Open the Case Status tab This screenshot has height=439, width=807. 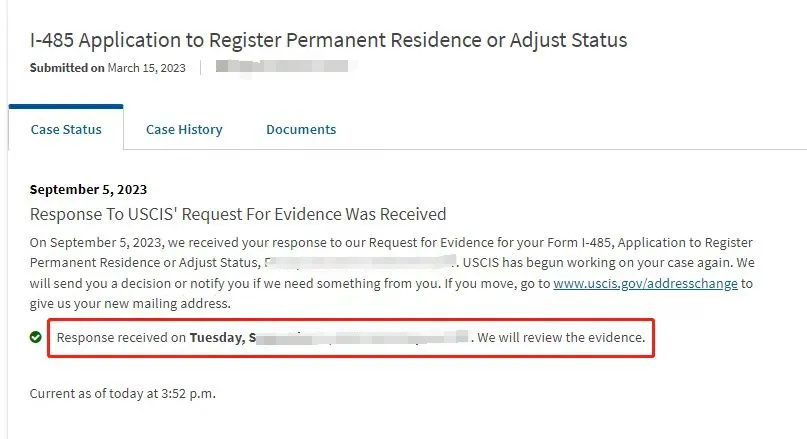(x=66, y=130)
